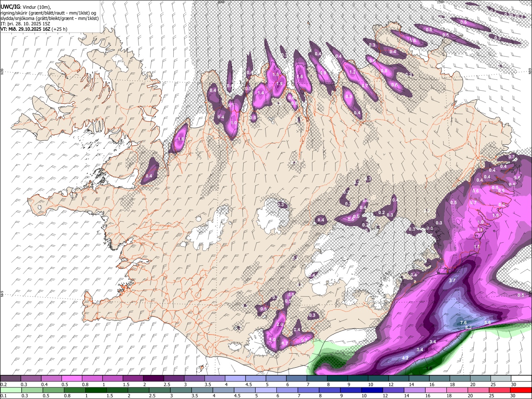Click the valid time 'VT: Mið. 29.10.2025 16Z (+25 h)'
The height and width of the screenshot is (399, 532).
click(x=34, y=29)
